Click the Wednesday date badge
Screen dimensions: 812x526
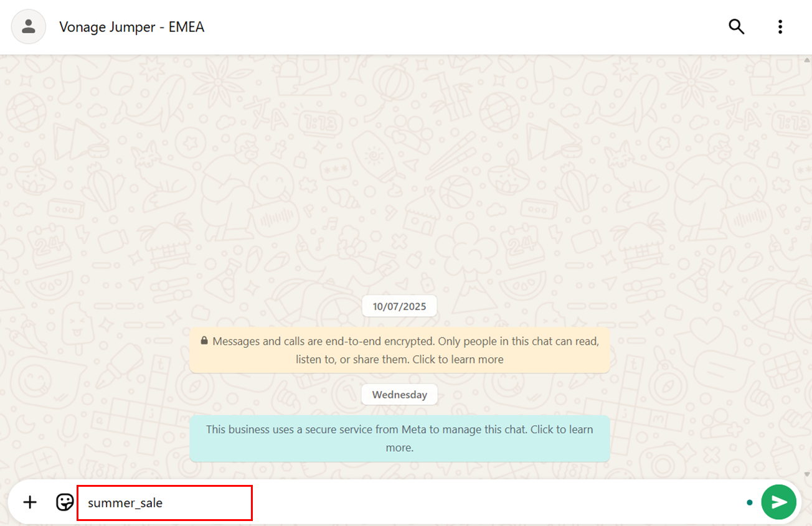coord(399,395)
